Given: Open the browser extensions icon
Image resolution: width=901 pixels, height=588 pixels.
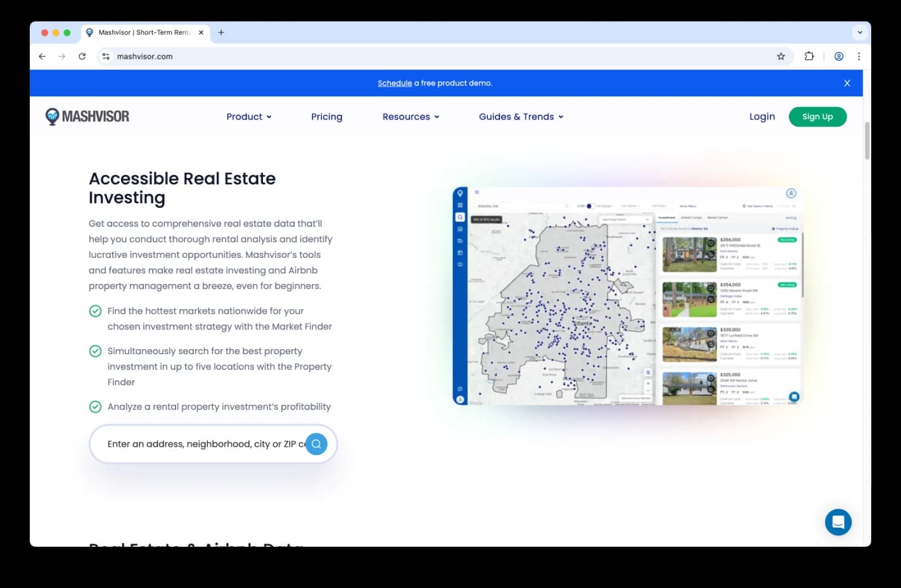Looking at the screenshot, I should coord(809,56).
